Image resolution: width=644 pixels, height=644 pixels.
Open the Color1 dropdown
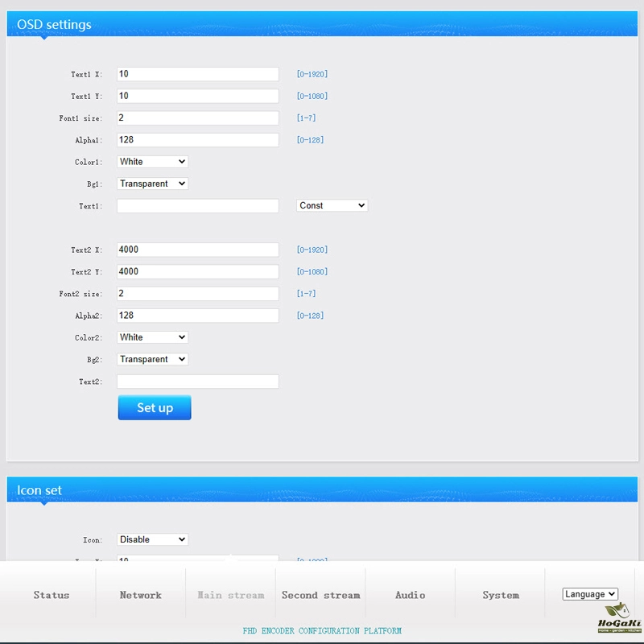tap(152, 162)
